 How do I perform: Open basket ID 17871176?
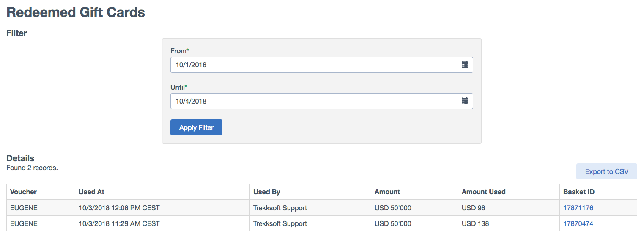(578, 208)
